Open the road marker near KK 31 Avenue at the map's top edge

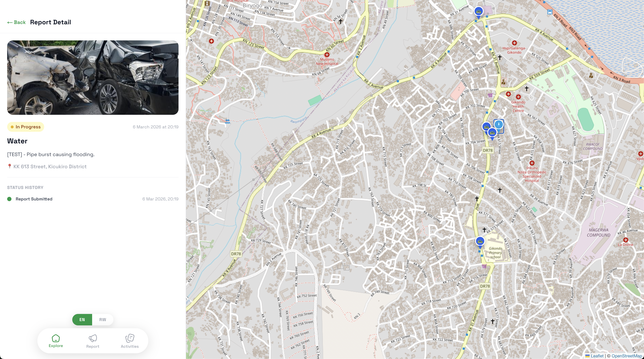[x=479, y=13]
